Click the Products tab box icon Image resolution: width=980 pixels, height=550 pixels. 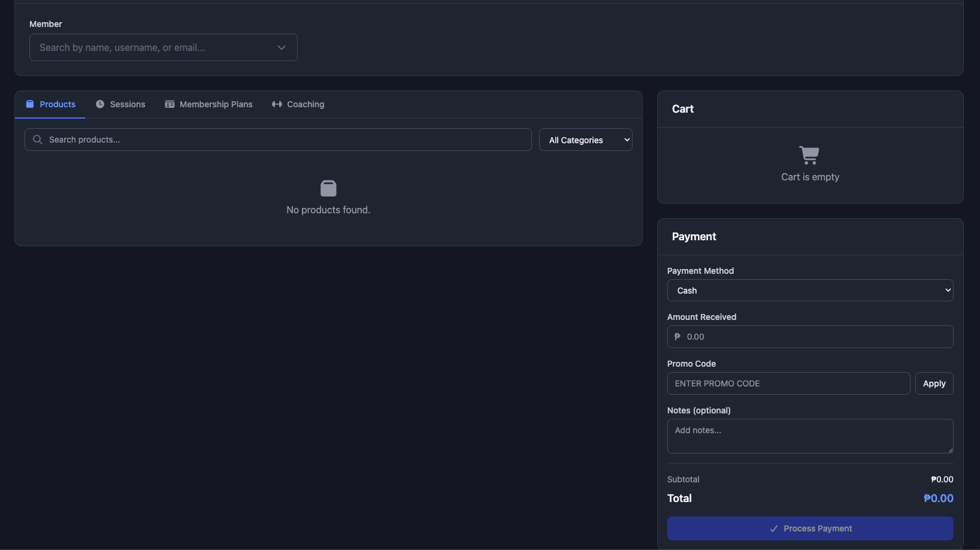tap(30, 104)
